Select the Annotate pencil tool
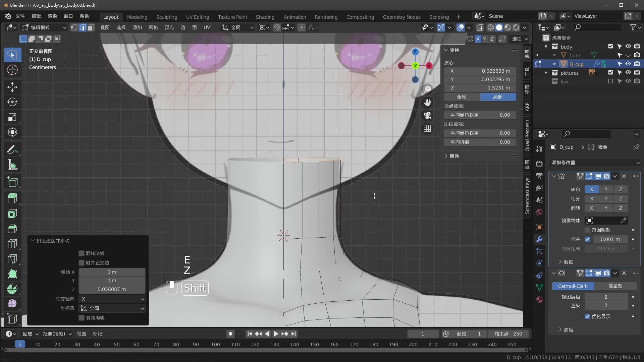Screen dimensions: 644x362 pyautogui.click(x=12, y=149)
